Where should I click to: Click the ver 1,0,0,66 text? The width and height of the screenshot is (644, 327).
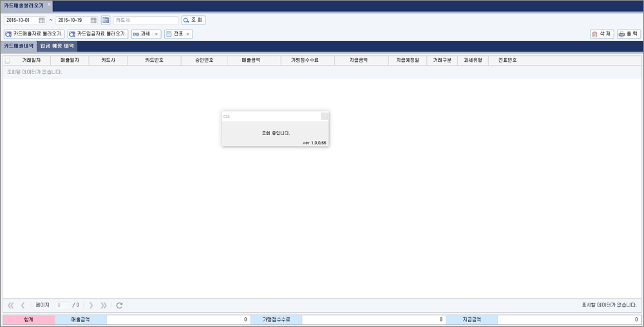pyautogui.click(x=314, y=143)
